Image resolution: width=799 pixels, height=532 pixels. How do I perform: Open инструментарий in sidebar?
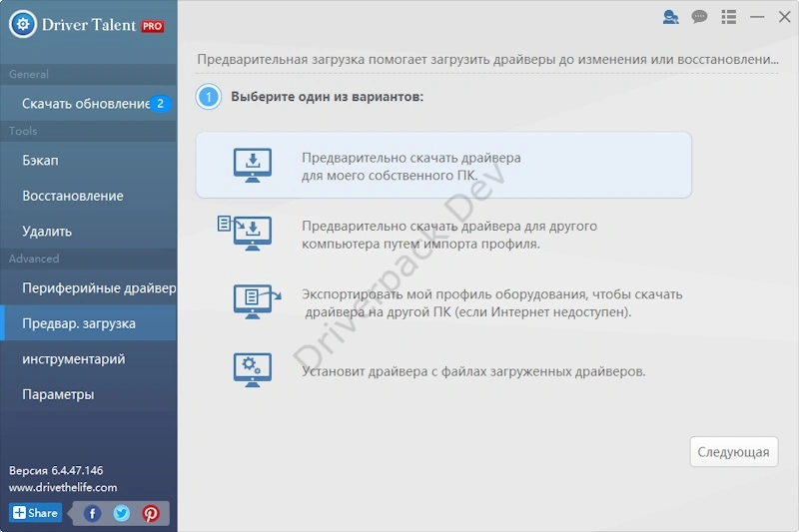(89, 359)
